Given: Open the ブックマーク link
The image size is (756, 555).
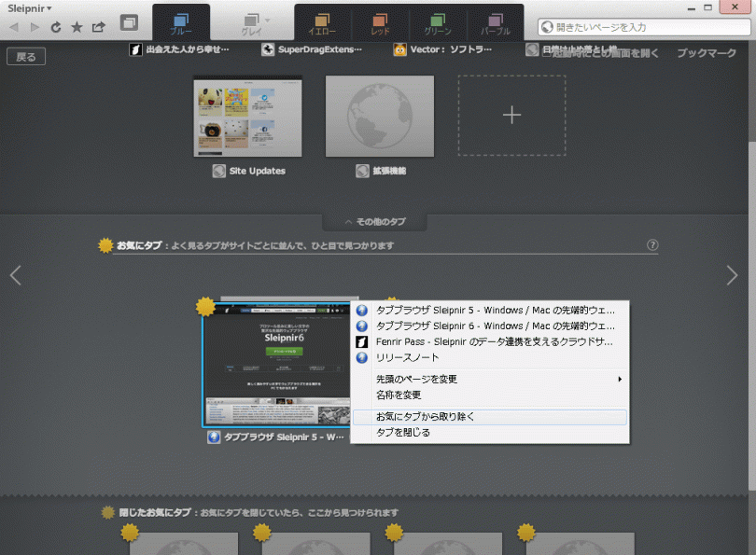Looking at the screenshot, I should pyautogui.click(x=707, y=53).
